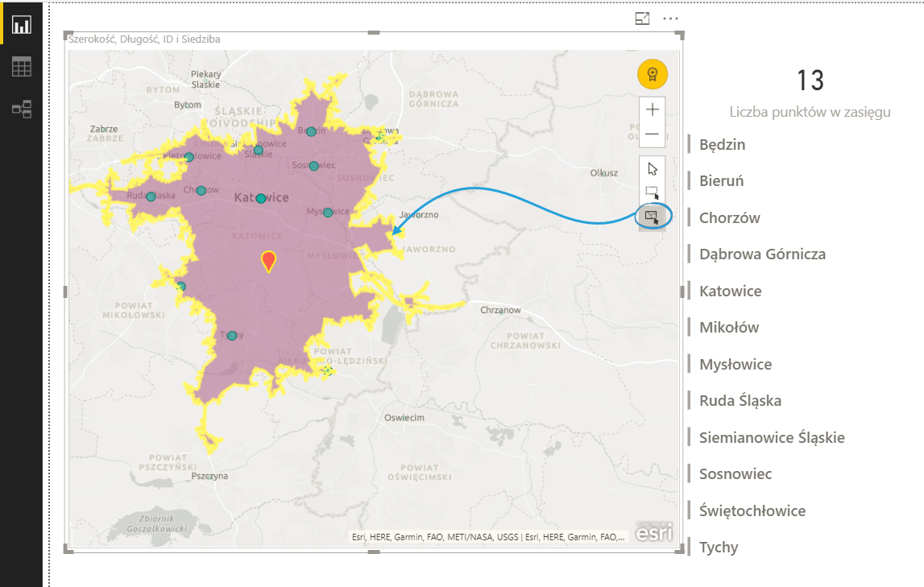The width and height of the screenshot is (924, 587).
Task: Open the Report view in sidebar
Action: (21, 25)
